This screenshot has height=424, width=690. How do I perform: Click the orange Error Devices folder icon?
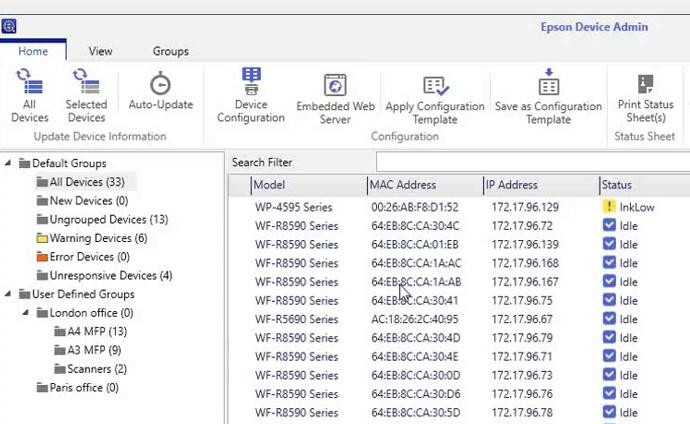[x=42, y=257]
